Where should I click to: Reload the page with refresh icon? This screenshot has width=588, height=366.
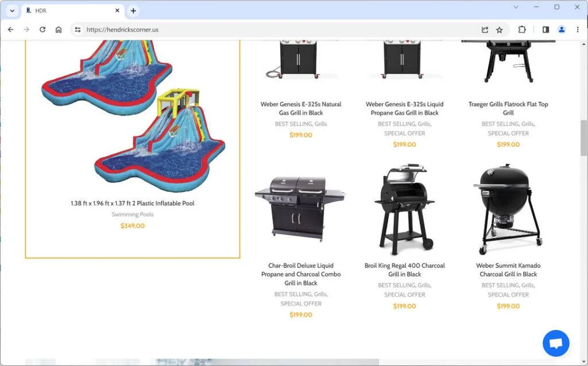(42, 30)
